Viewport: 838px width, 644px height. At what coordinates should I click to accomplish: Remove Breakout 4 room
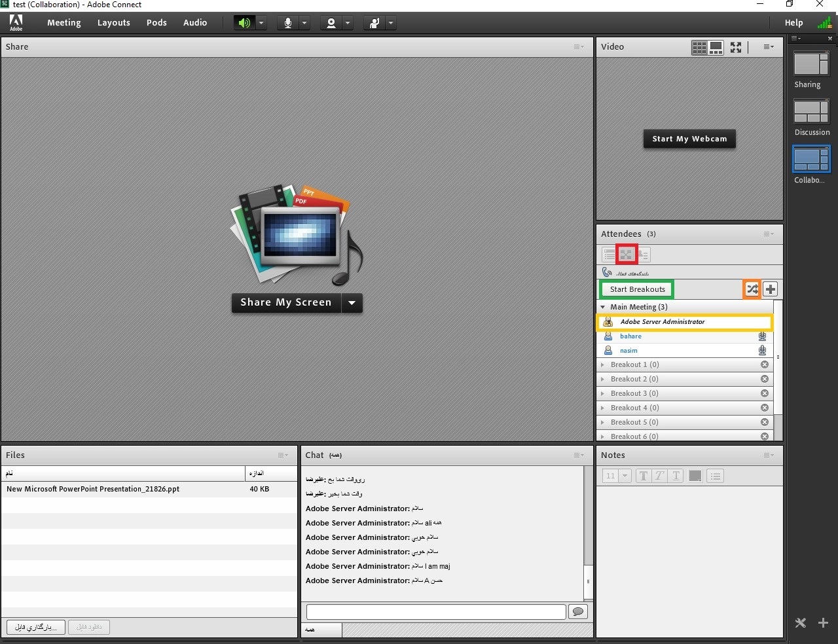tap(764, 408)
